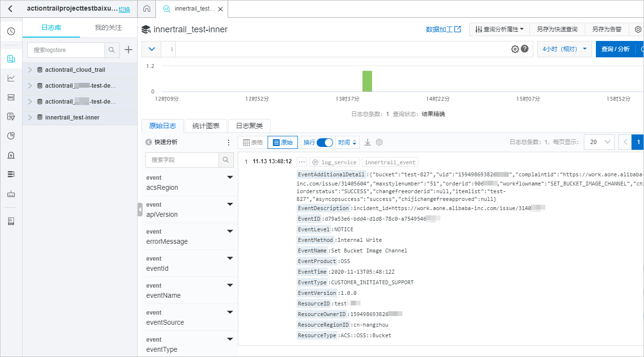The width and height of the screenshot is (644, 357).
Task: Open the query help question mark icon
Action: coord(525,49)
